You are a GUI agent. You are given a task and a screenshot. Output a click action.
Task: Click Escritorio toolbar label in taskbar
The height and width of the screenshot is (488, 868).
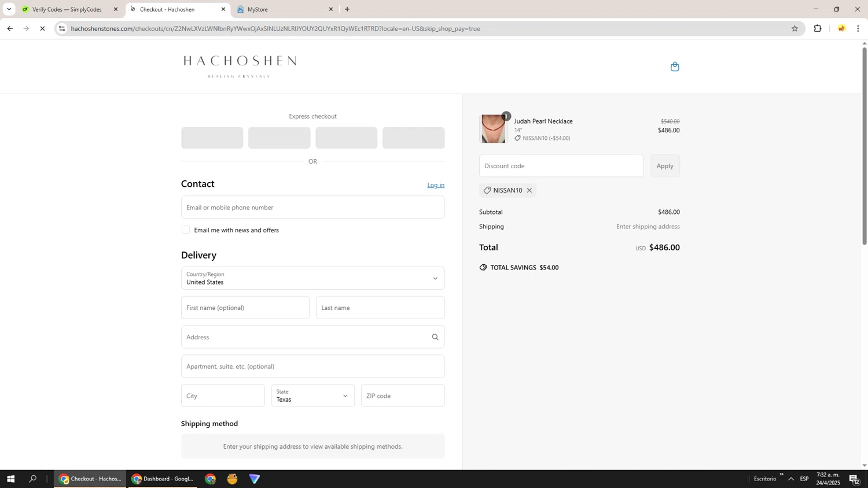pyautogui.click(x=764, y=479)
